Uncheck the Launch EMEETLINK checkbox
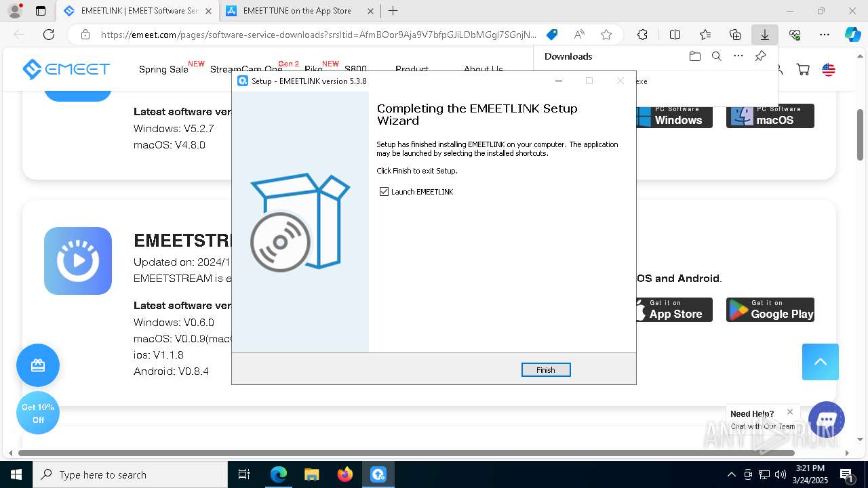This screenshot has height=488, width=868. click(x=384, y=192)
